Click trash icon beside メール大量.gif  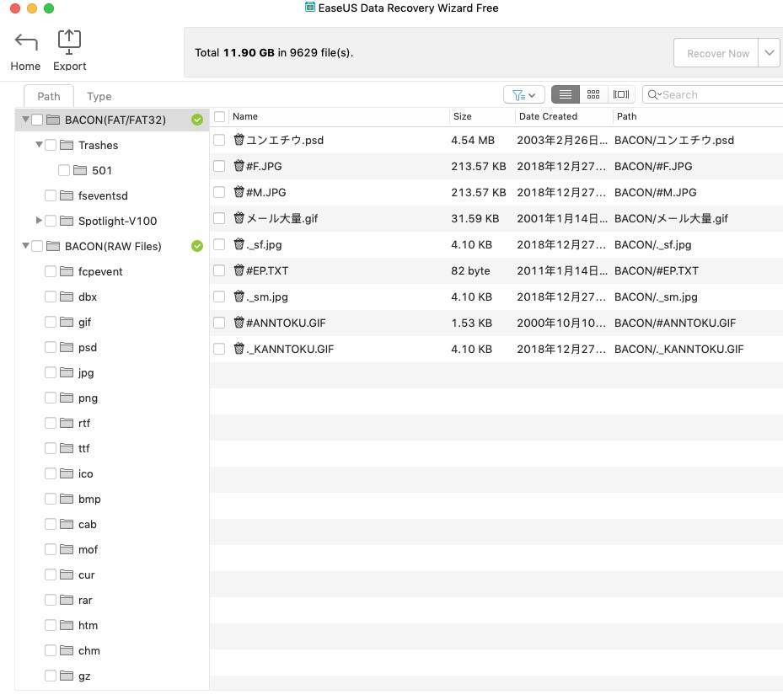click(239, 218)
